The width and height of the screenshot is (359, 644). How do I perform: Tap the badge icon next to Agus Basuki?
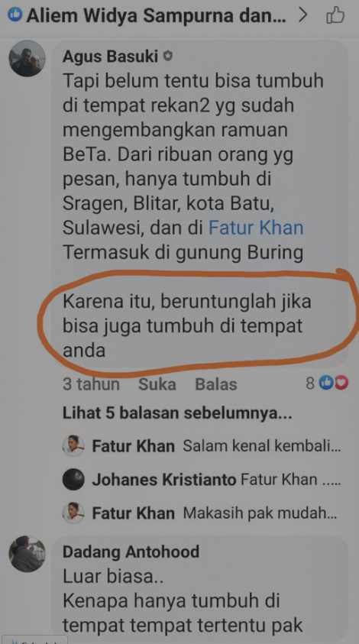coord(167,57)
